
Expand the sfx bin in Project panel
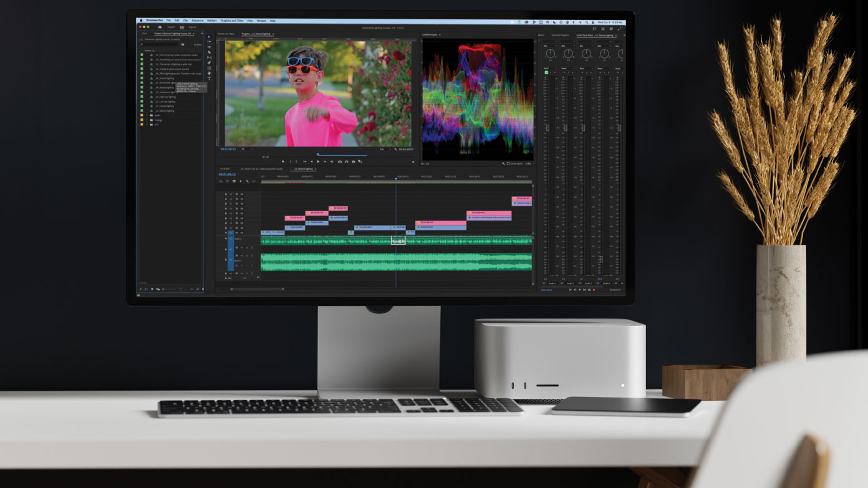point(147,124)
